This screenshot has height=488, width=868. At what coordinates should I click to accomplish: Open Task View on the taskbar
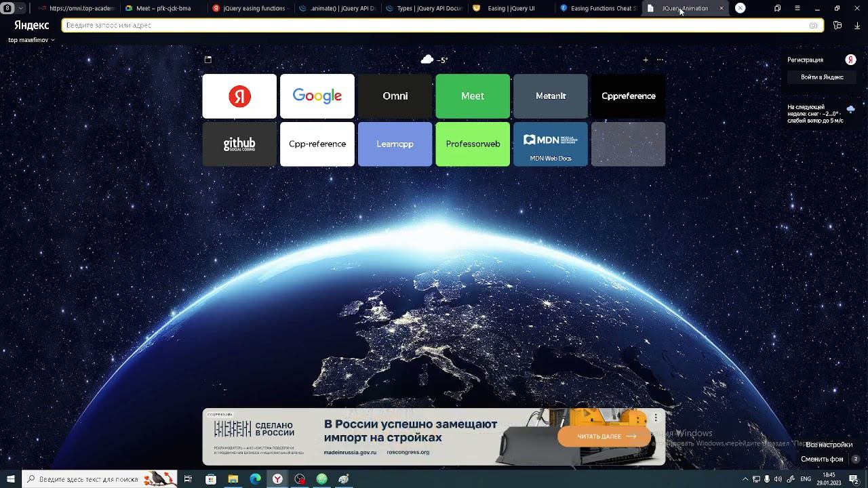[x=189, y=479]
